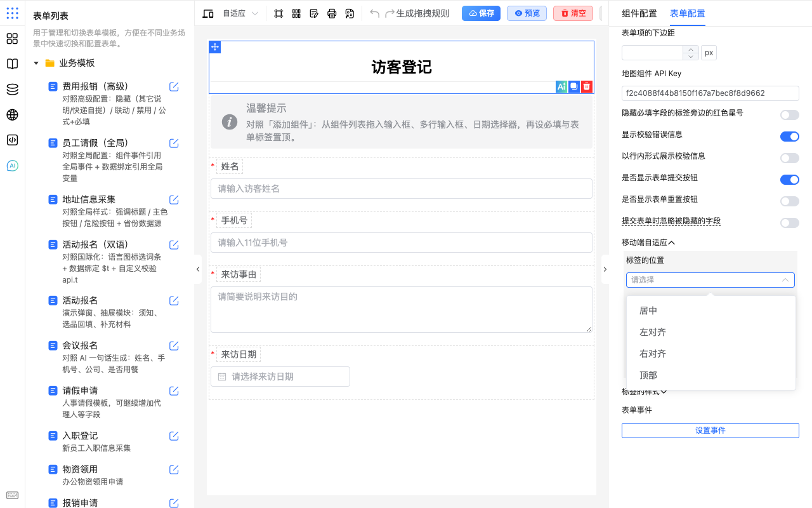
Task: Turn off the 显示校验错误信息 switch
Action: click(x=790, y=137)
